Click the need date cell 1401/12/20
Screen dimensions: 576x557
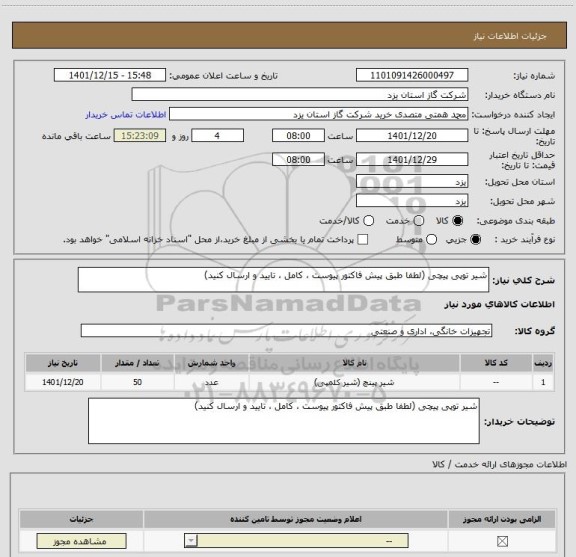63,382
